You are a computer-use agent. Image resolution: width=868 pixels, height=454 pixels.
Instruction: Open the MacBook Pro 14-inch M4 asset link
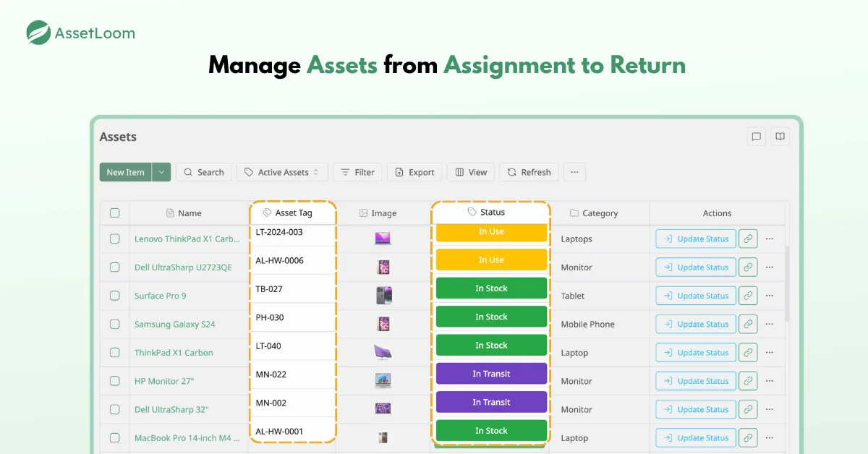[x=187, y=438]
